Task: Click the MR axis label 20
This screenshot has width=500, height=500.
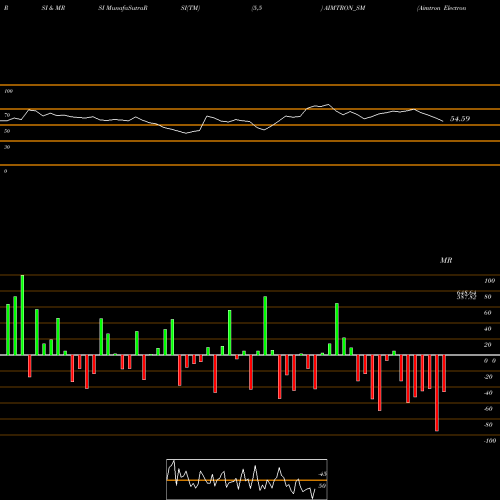Action: coord(488,345)
